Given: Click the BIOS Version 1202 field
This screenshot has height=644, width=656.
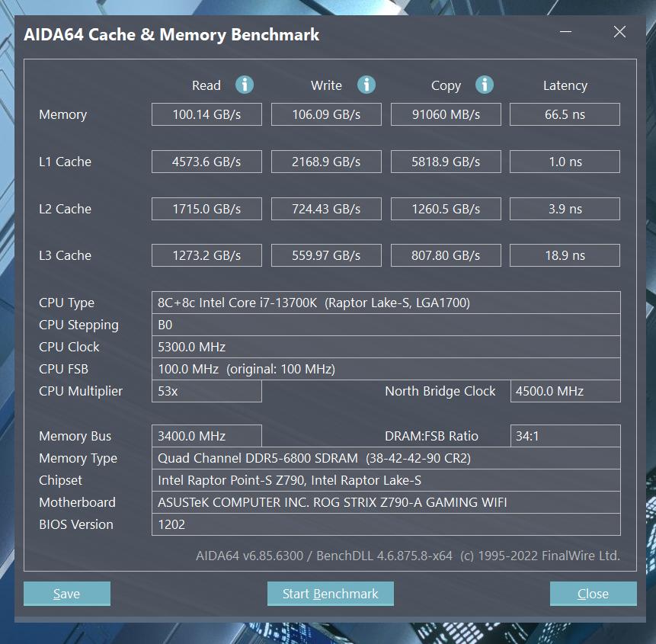Looking at the screenshot, I should click(386, 524).
